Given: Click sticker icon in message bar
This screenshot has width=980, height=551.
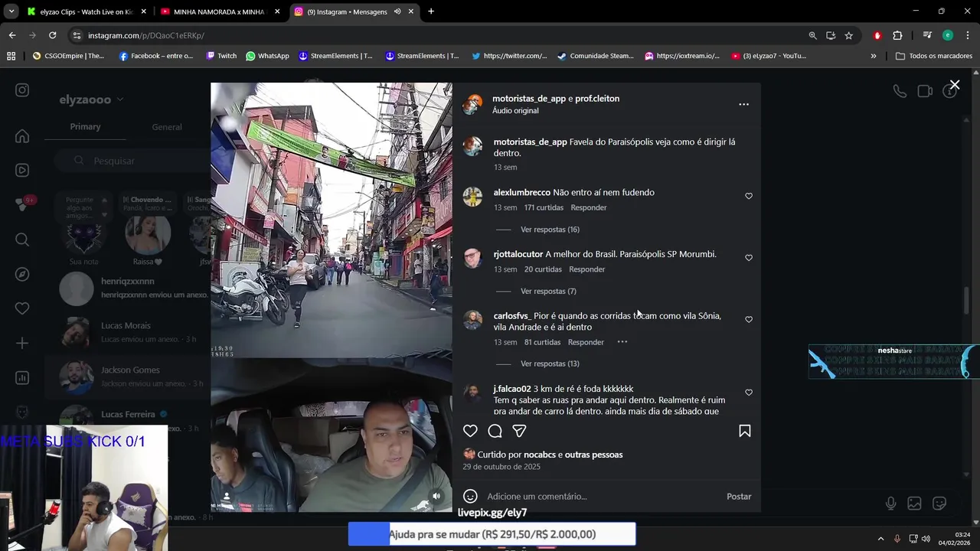Looking at the screenshot, I should [x=939, y=504].
